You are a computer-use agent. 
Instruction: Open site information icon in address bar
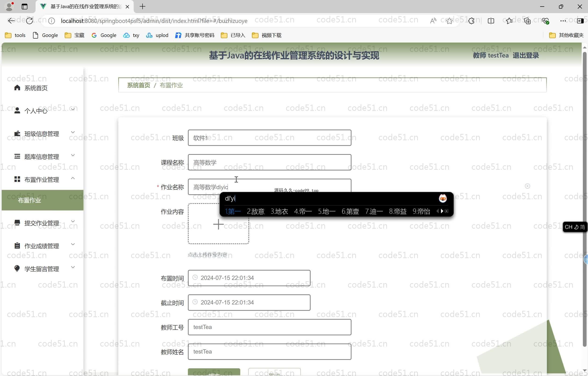pyautogui.click(x=51, y=21)
